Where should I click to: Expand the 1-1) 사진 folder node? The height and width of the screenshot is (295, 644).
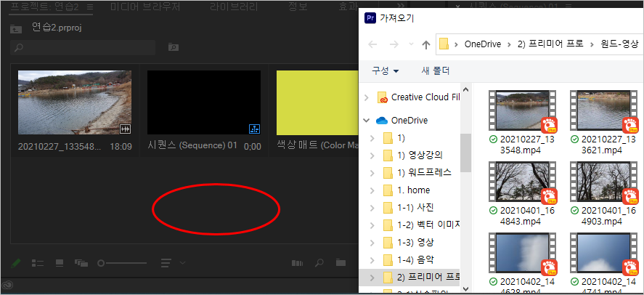point(372,208)
